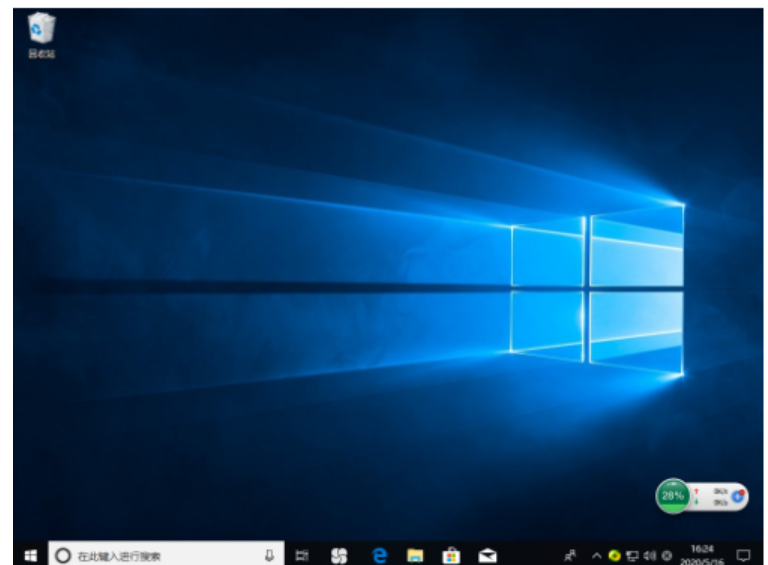Click the download speed green arrow on widget
768x565 pixels.
pos(696,502)
